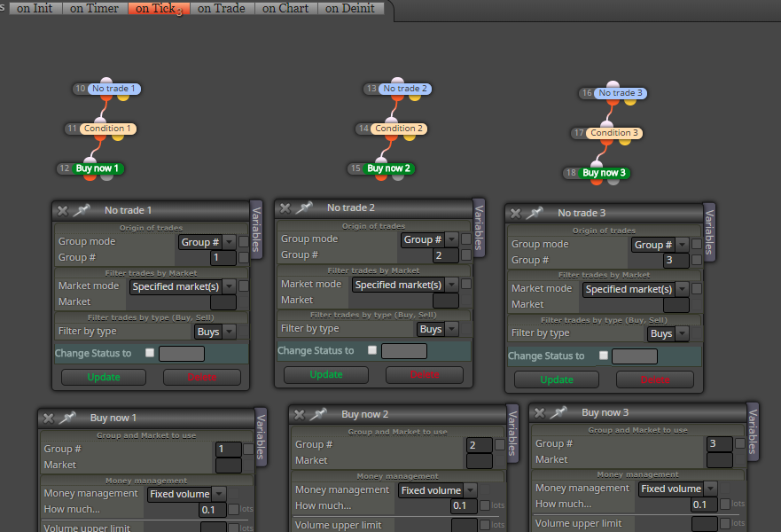Screen dimensions: 781x532
Task: Select the Buy now 3 node
Action: (x=605, y=173)
